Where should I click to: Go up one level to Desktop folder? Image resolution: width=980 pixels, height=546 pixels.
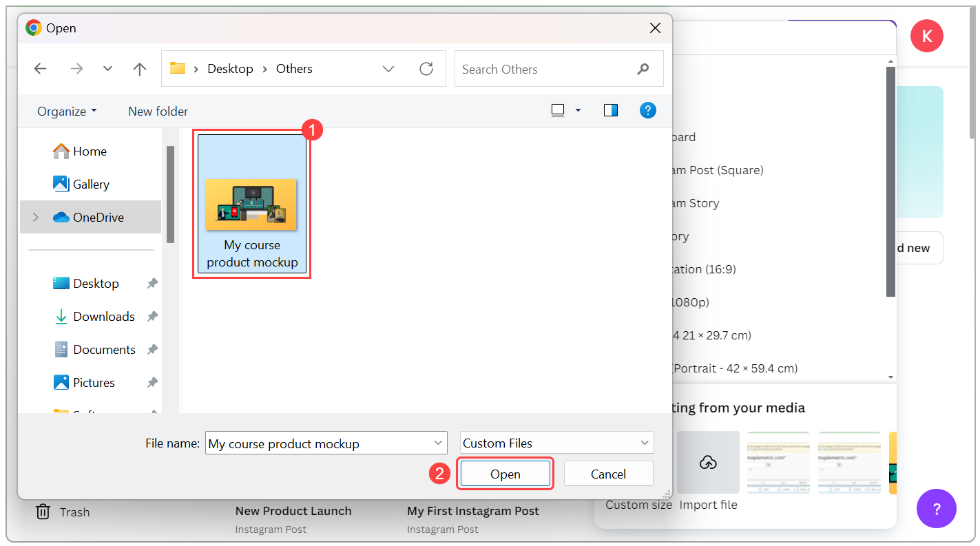click(139, 68)
